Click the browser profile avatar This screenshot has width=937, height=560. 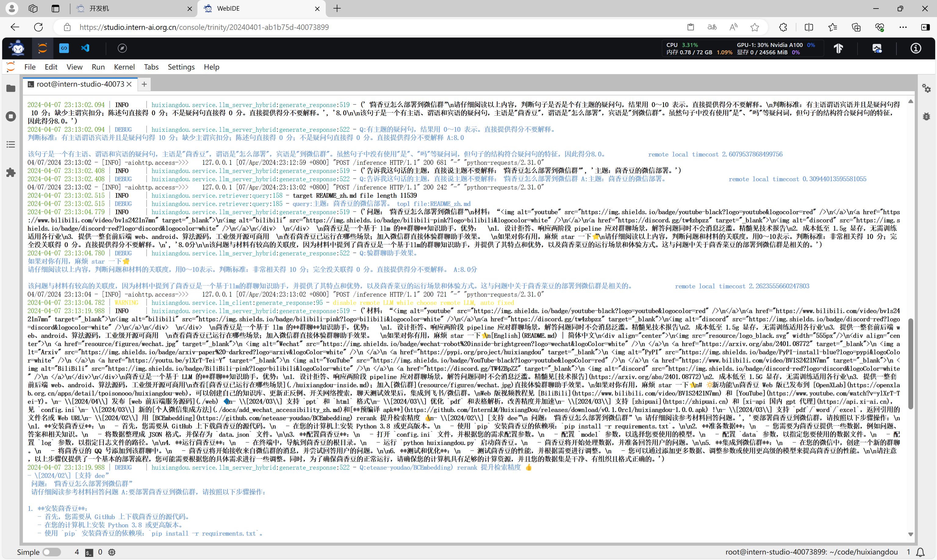coord(12,8)
